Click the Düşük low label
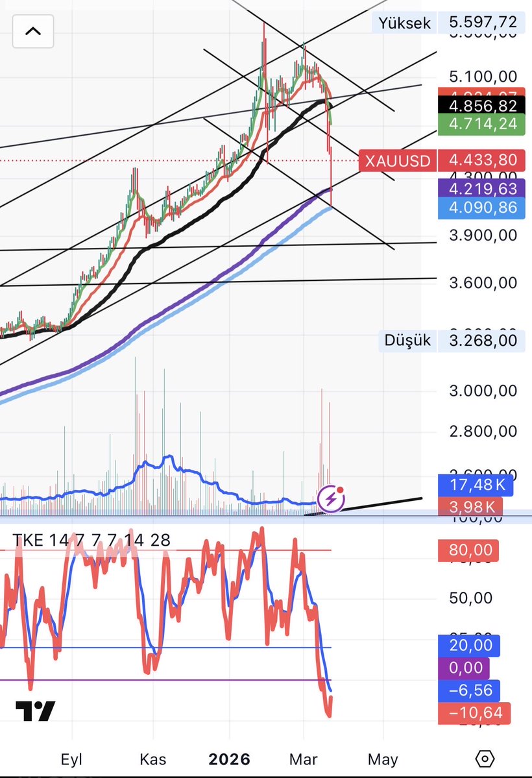This screenshot has width=532, height=778. pos(407,341)
